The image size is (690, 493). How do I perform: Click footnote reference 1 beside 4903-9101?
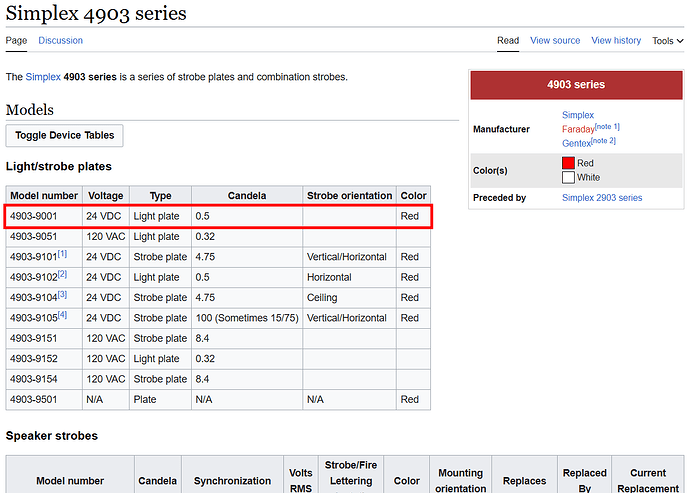coord(62,254)
